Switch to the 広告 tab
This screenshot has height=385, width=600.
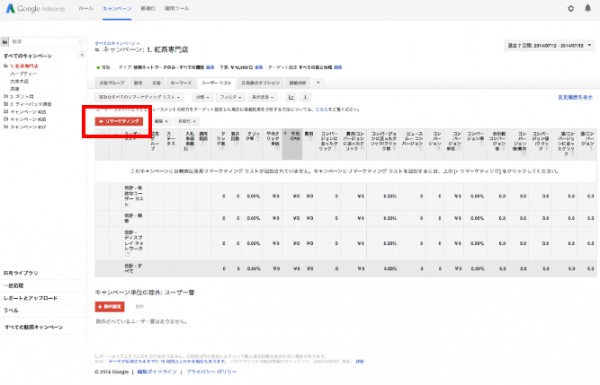pos(157,83)
